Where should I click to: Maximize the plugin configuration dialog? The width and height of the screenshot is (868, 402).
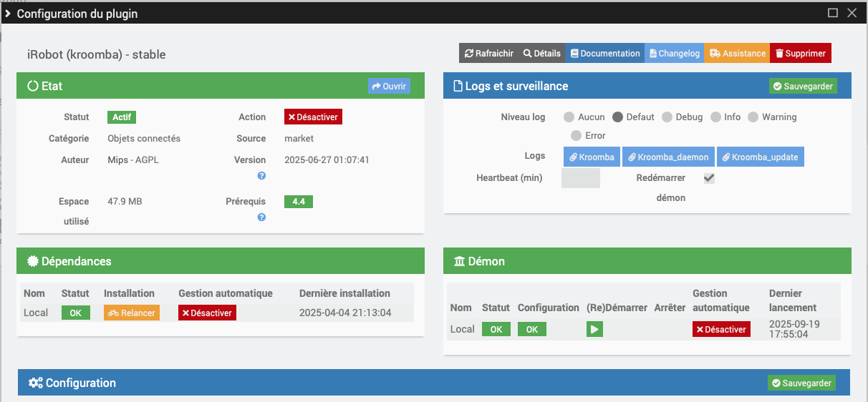pyautogui.click(x=833, y=13)
